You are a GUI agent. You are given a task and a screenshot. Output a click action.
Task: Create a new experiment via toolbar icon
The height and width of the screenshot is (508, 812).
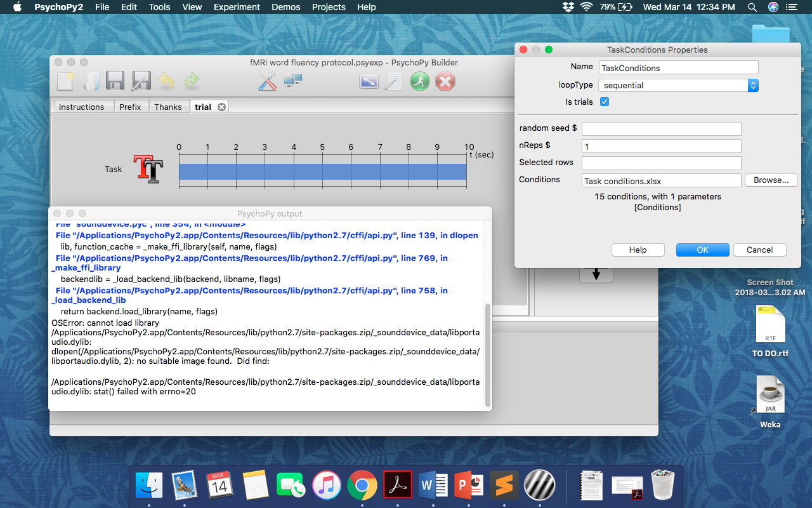66,81
